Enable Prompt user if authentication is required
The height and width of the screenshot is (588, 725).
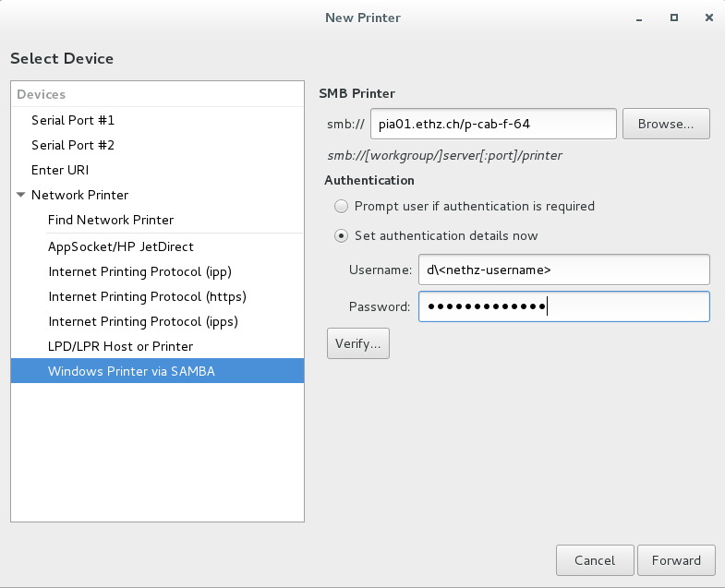[x=341, y=206]
